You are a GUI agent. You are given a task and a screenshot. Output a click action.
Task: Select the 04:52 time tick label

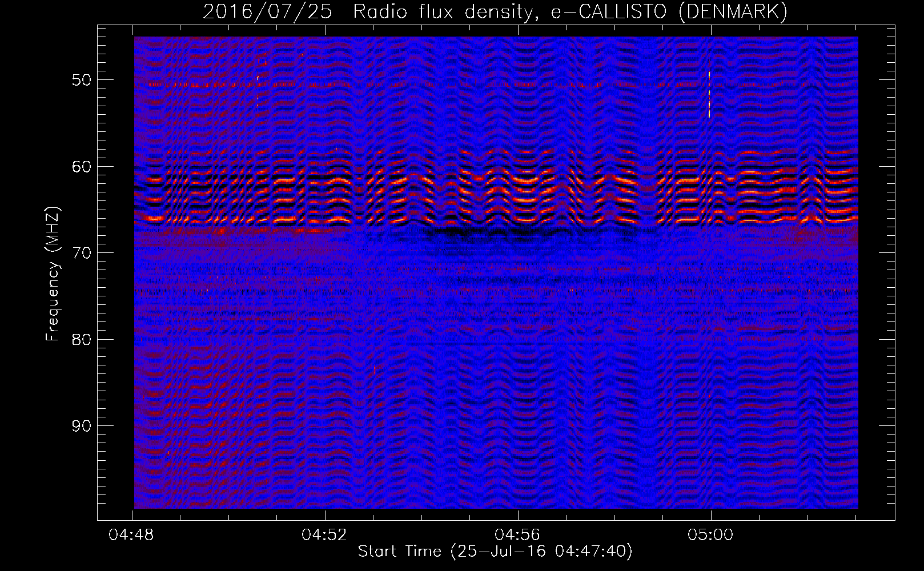[x=324, y=535]
